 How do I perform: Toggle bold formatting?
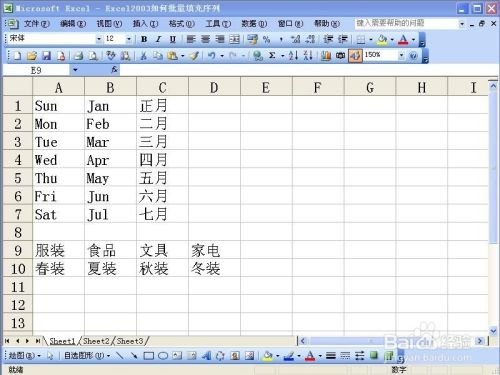(x=144, y=39)
